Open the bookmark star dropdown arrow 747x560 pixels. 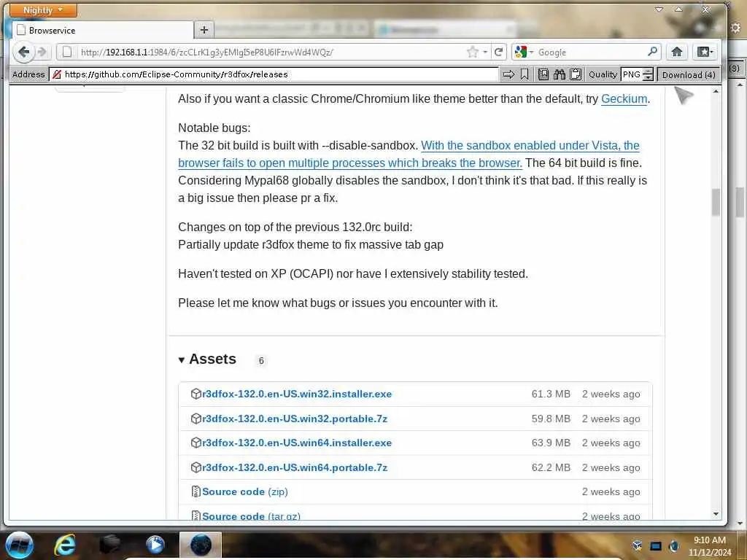tap(485, 52)
